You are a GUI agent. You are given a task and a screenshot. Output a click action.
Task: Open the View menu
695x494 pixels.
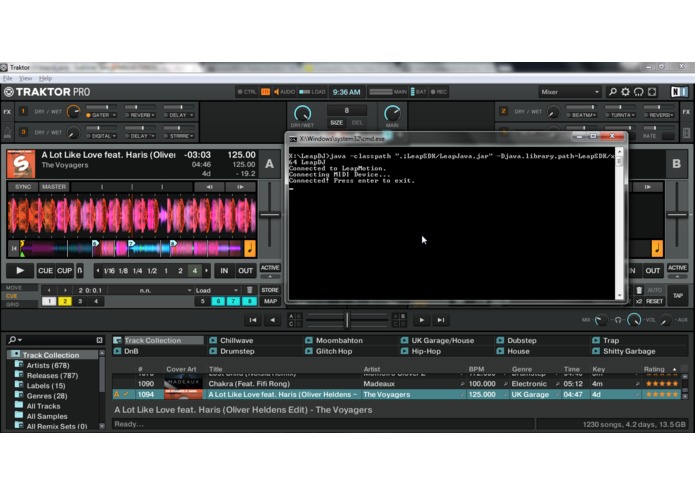pyautogui.click(x=25, y=78)
